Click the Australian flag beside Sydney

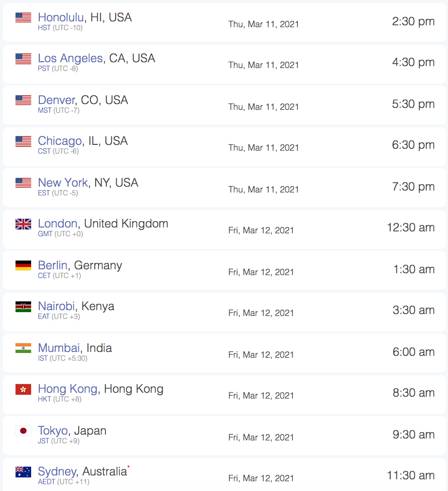23,472
